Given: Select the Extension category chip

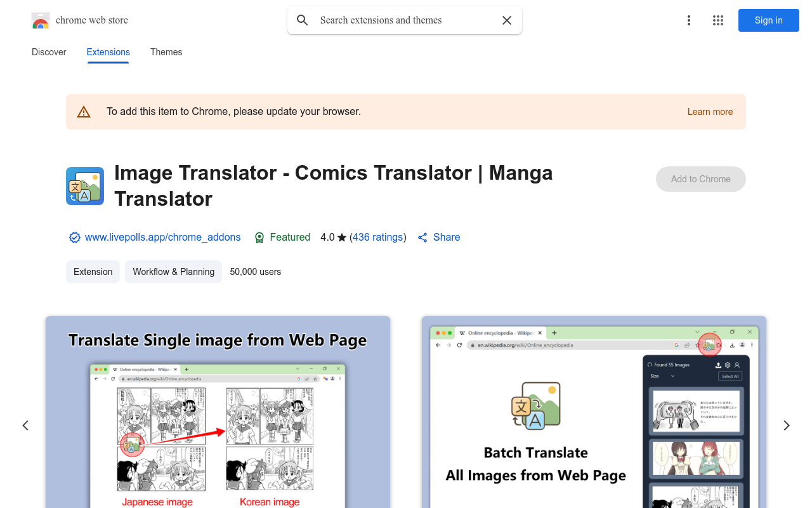Looking at the screenshot, I should pos(93,272).
